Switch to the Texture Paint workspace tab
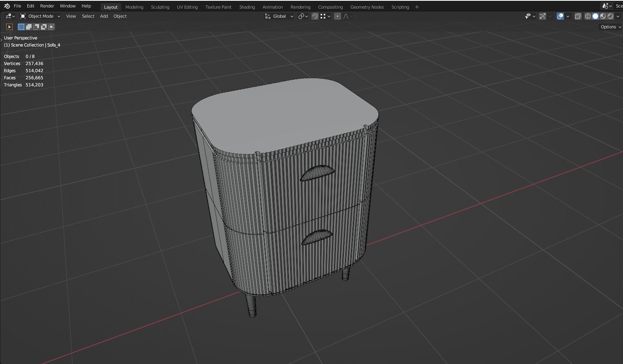 218,7
